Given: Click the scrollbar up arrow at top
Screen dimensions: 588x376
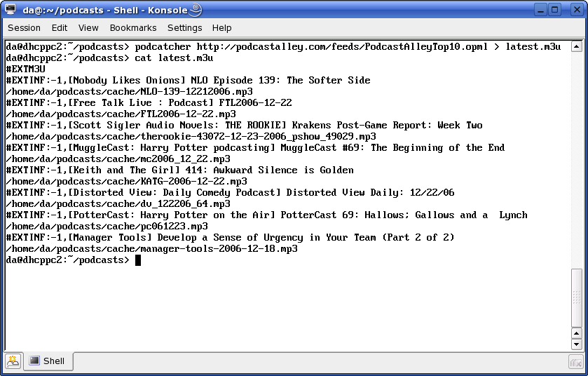Looking at the screenshot, I should [576, 46].
